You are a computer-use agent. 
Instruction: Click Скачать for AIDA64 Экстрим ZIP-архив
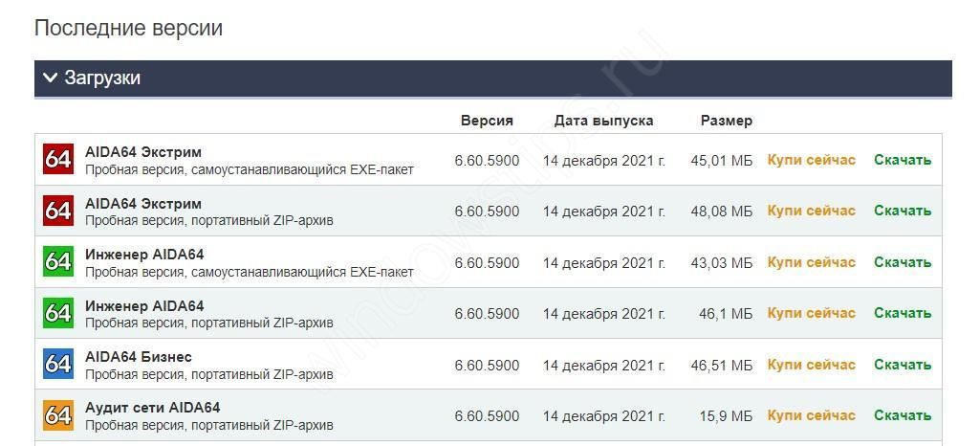click(x=902, y=211)
